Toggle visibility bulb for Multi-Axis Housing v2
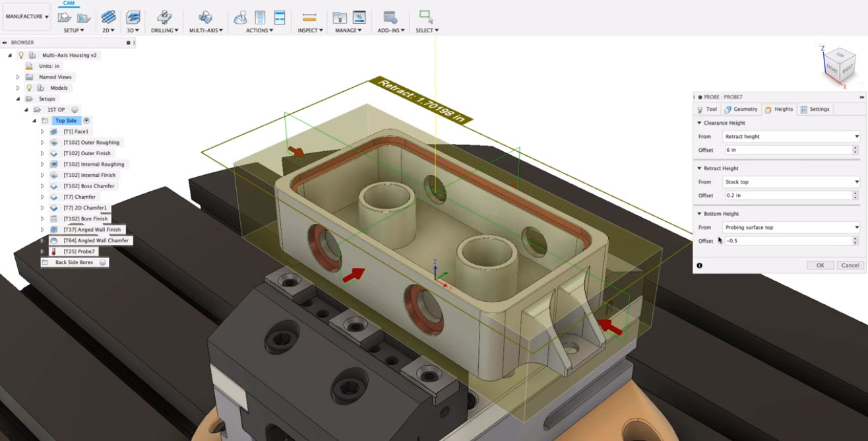The width and height of the screenshot is (868, 441). pyautogui.click(x=21, y=55)
